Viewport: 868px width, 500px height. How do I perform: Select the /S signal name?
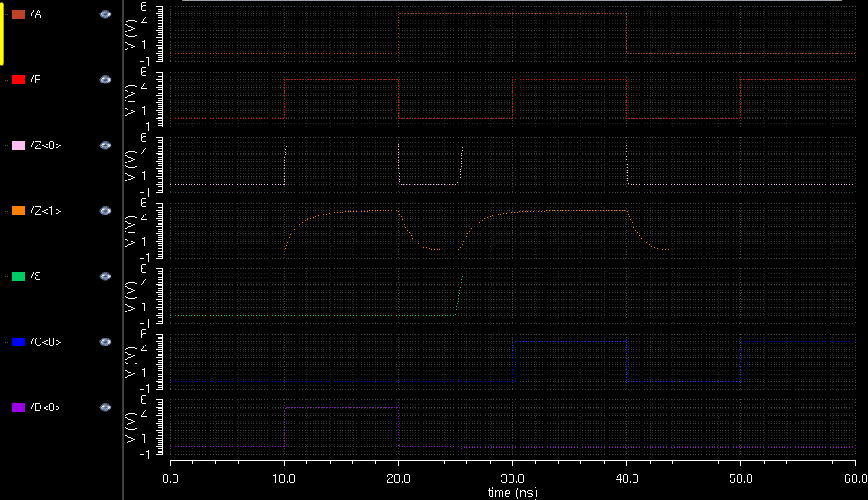(35, 276)
